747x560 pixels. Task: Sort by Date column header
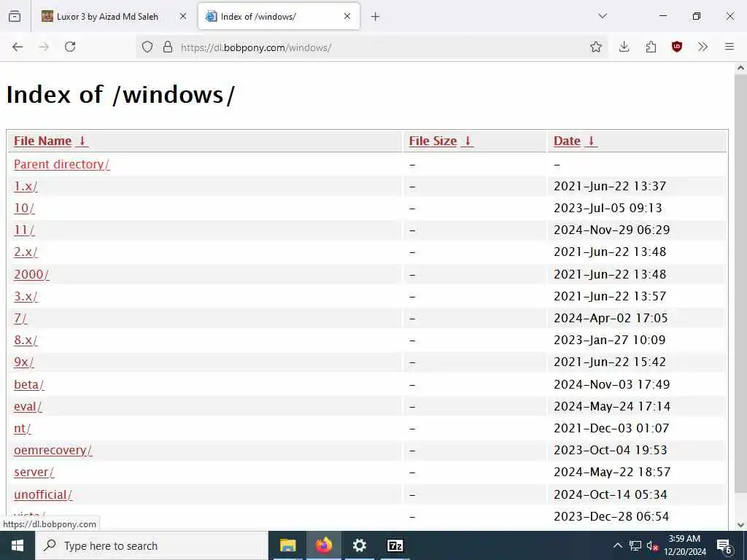pos(567,141)
